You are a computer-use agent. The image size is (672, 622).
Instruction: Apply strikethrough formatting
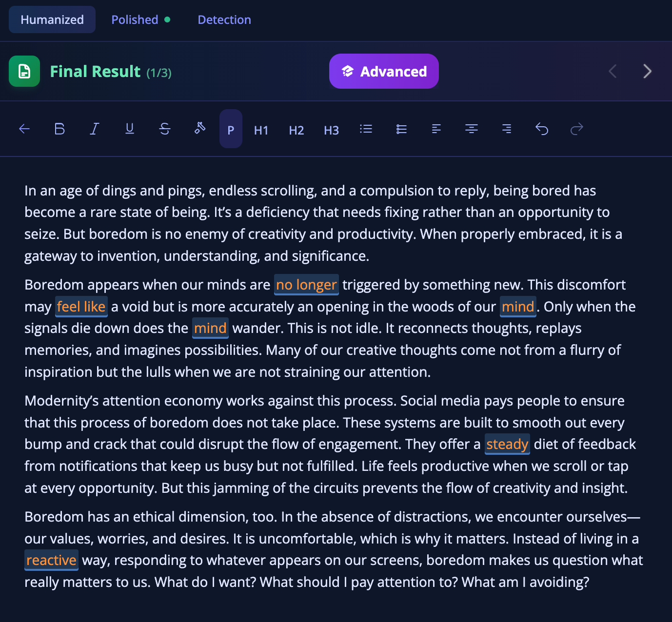tap(165, 129)
